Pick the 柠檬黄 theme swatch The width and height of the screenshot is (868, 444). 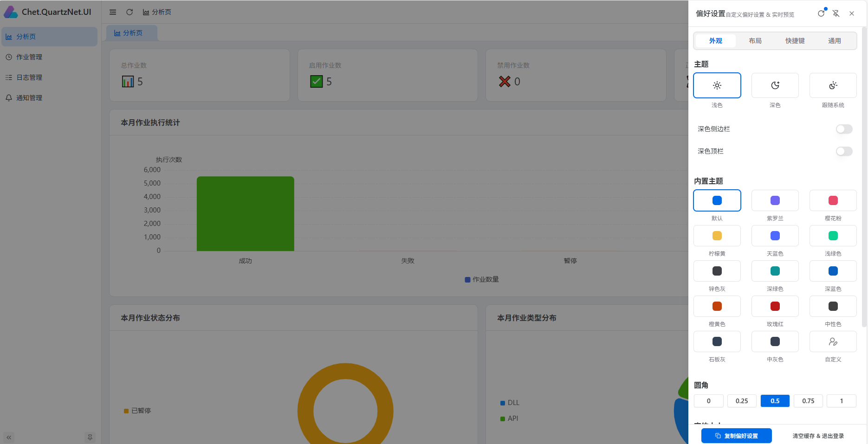(717, 236)
